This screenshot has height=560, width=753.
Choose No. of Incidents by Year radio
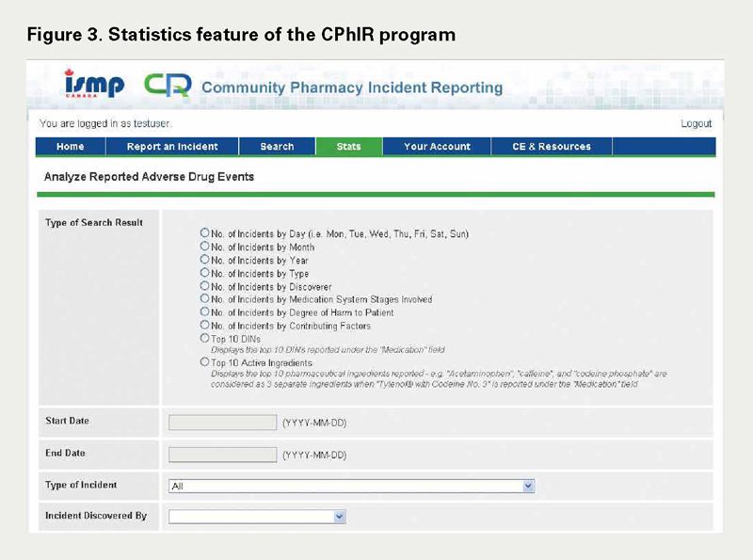pos(205,260)
